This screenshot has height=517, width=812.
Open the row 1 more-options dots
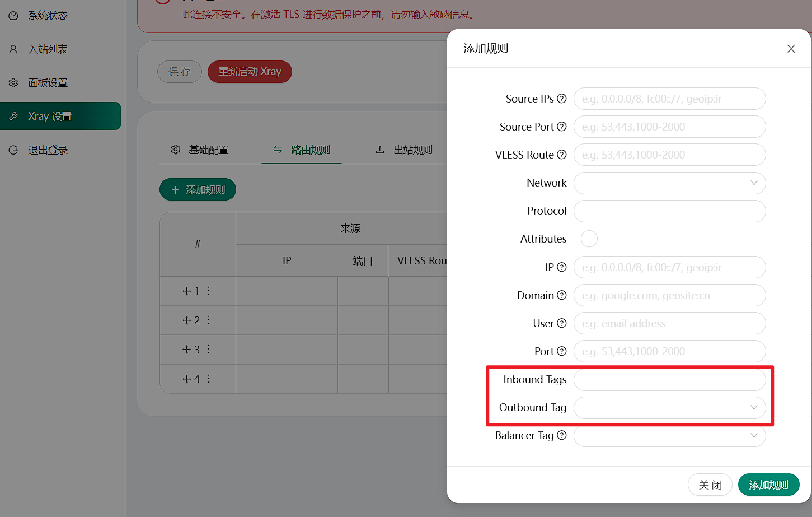point(209,291)
